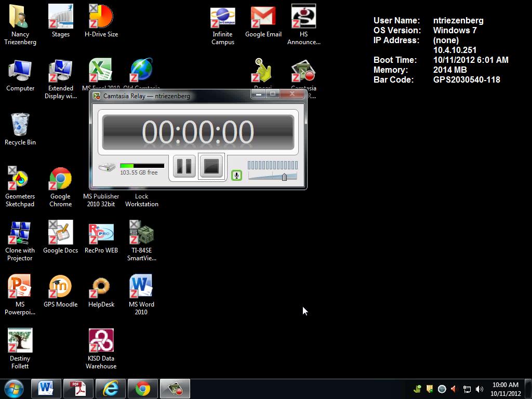Open Internet Explorer from the taskbar
This screenshot has height=399, width=532.
coord(111,389)
